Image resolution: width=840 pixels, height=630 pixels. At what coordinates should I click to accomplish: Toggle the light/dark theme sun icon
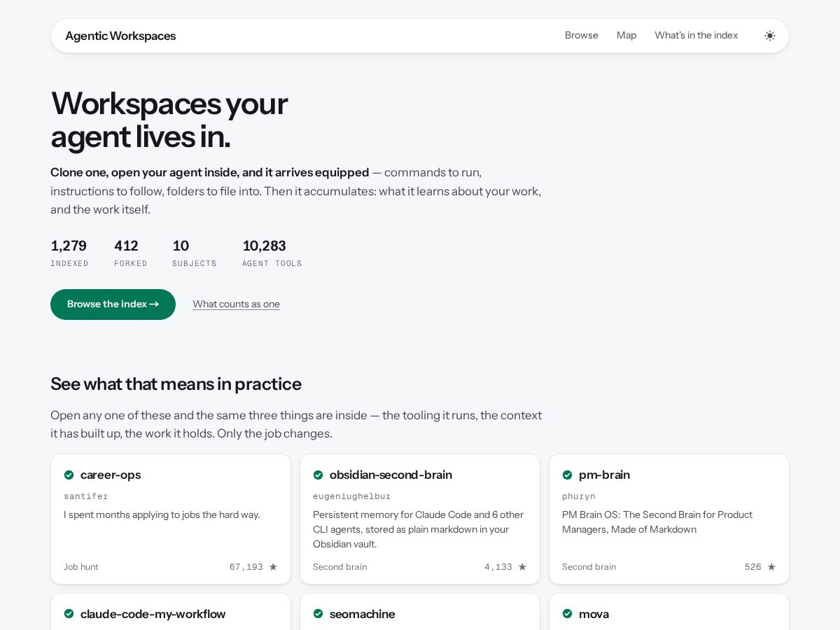click(x=770, y=36)
